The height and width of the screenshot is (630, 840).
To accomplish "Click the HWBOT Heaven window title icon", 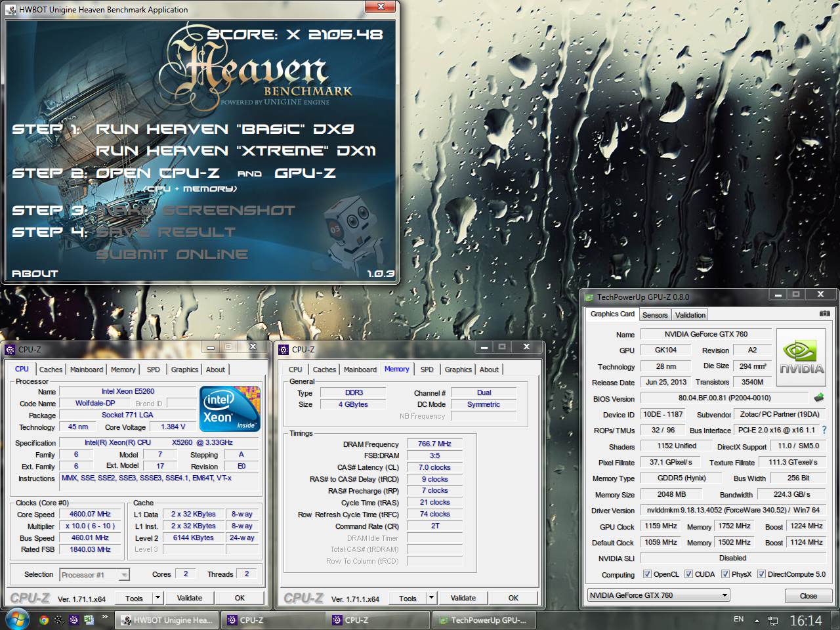I will pos(10,9).
